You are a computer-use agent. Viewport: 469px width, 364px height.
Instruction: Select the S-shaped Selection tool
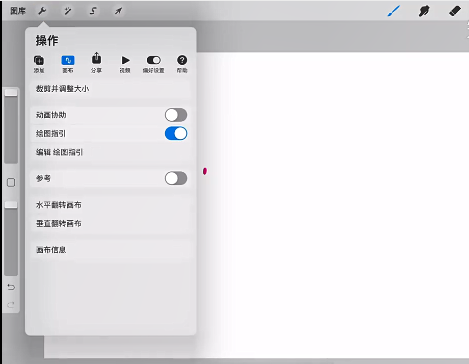pos(93,11)
